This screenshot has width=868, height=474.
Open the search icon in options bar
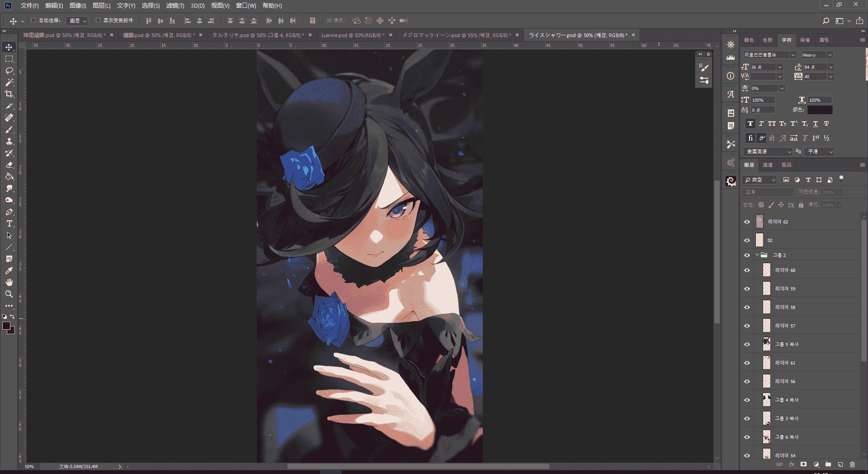point(826,21)
